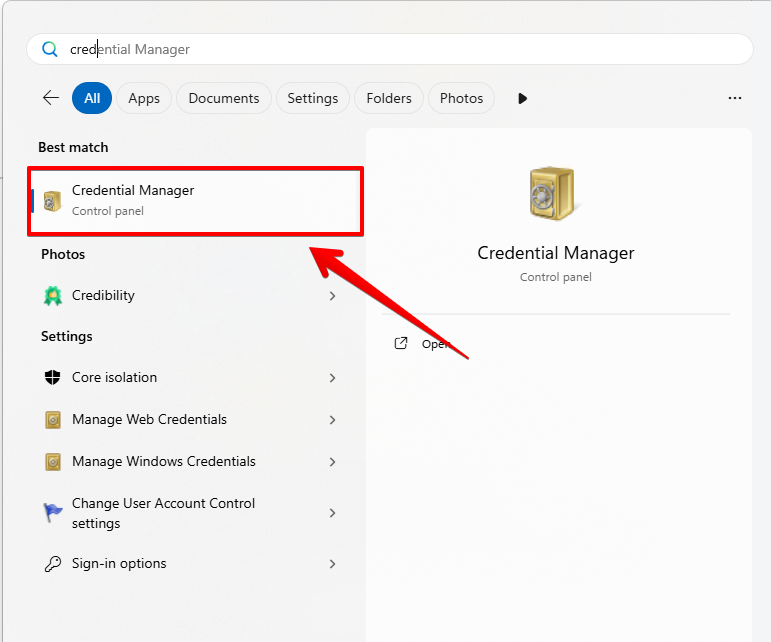Screen dimensions: 771x642
Task: Click the large Credential Manager safe icon
Action: coord(555,194)
